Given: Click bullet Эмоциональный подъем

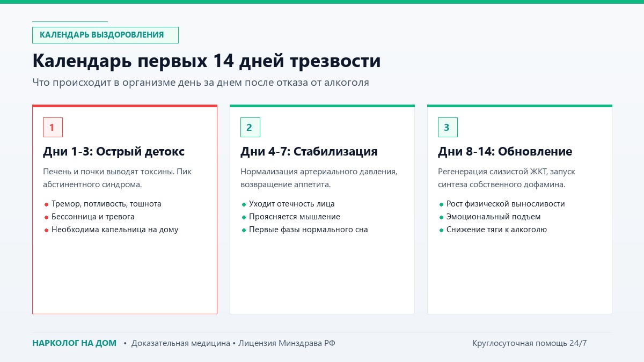Looking at the screenshot, I should pyautogui.click(x=494, y=217).
